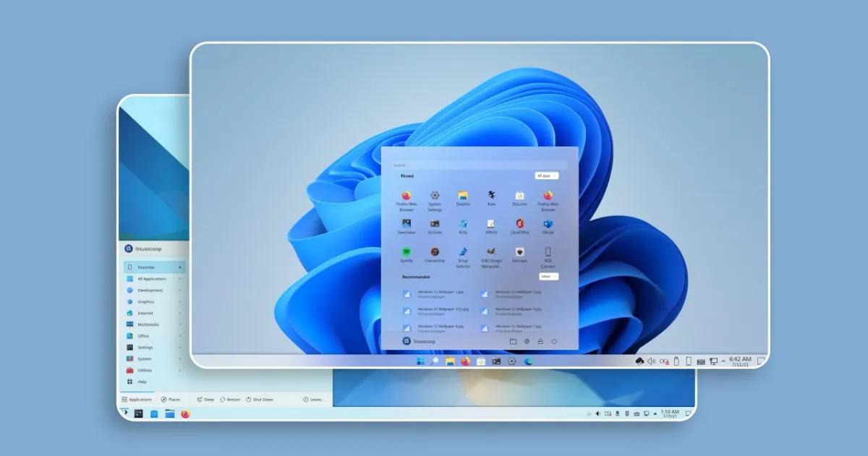This screenshot has width=868, height=456.
Task: Switch to the Applications tab
Action: (x=137, y=399)
